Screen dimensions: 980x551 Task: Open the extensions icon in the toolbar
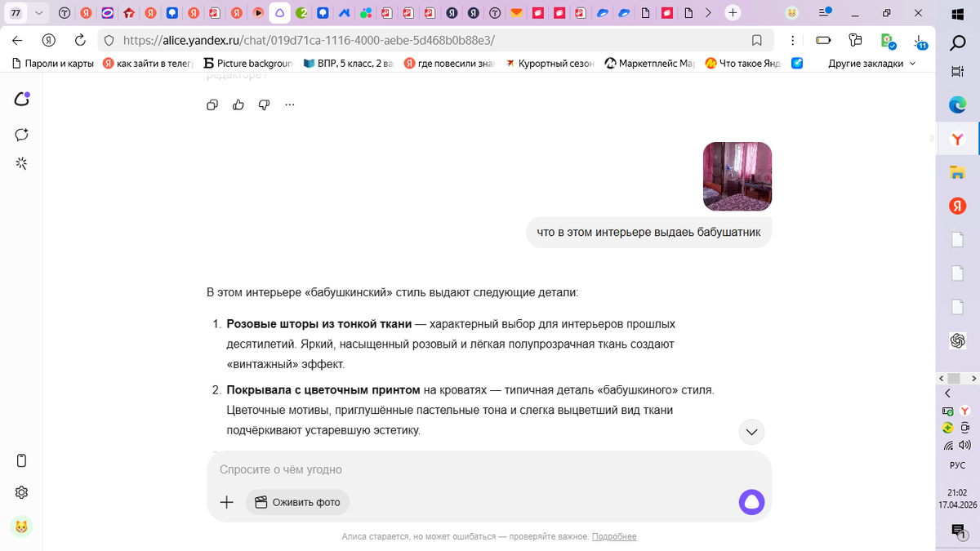click(855, 40)
